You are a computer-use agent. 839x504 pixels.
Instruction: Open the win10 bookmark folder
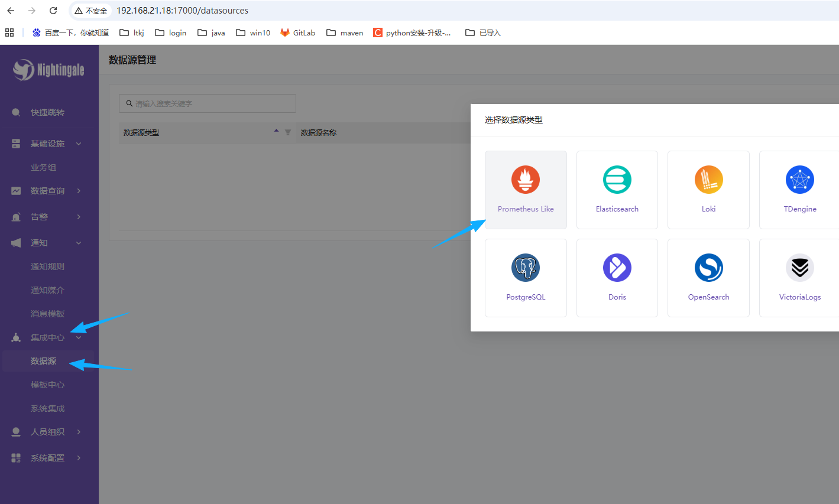pyautogui.click(x=253, y=32)
